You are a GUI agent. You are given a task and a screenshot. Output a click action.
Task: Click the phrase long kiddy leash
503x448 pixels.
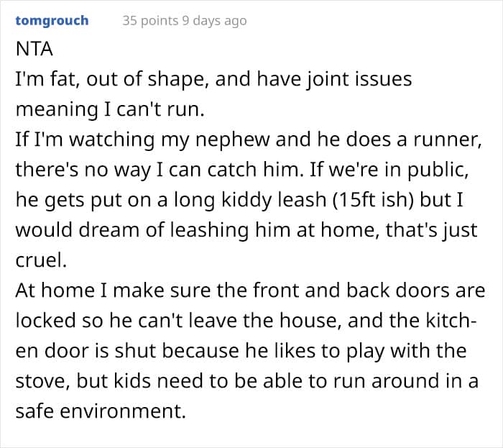(251, 200)
